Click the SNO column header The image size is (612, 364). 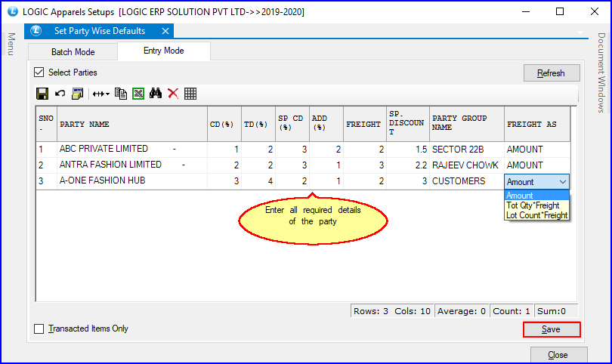click(46, 124)
